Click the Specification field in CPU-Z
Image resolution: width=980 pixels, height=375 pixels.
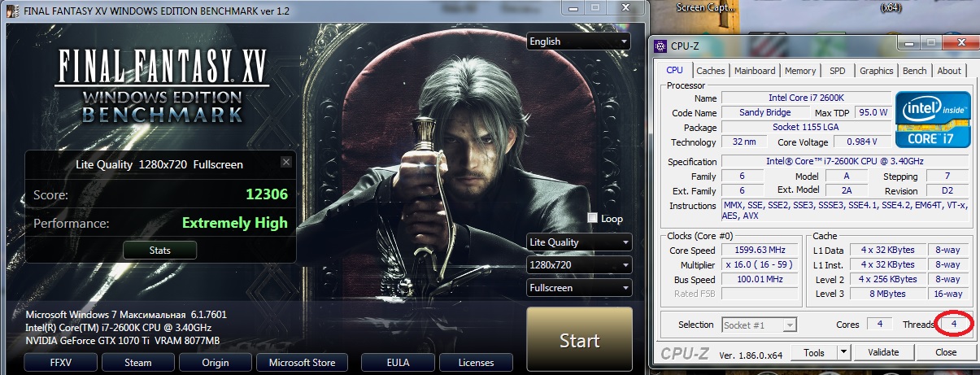tap(845, 161)
